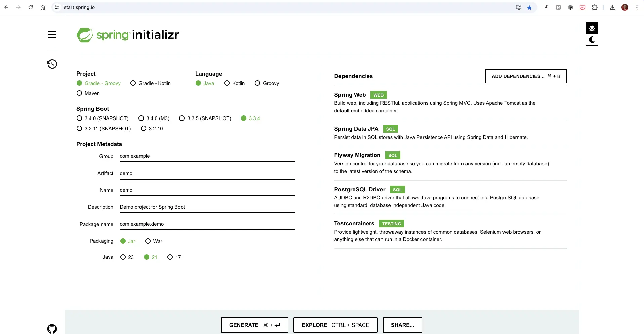The image size is (644, 334).
Task: Choose Groovy as the language
Action: (267, 83)
